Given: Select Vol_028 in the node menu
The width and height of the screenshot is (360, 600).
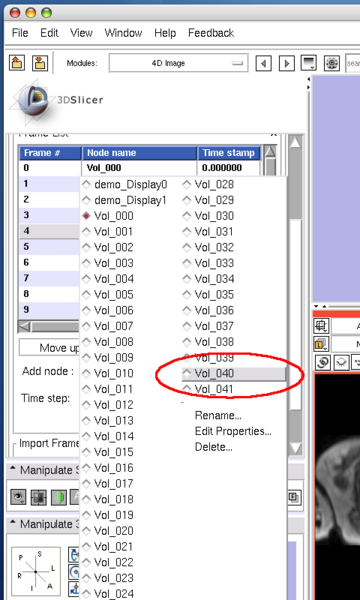Looking at the screenshot, I should click(x=209, y=184).
